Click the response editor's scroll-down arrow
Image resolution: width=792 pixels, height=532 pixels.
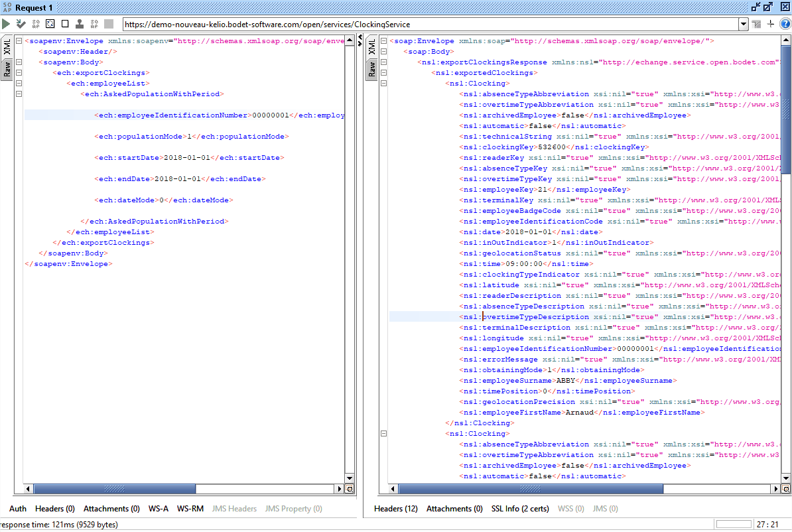click(x=786, y=478)
